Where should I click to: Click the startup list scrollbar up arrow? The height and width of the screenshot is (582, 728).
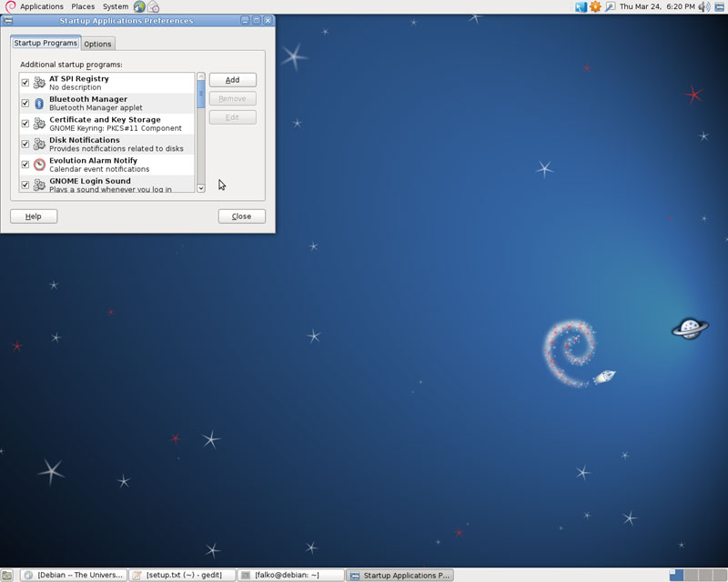coord(201,76)
